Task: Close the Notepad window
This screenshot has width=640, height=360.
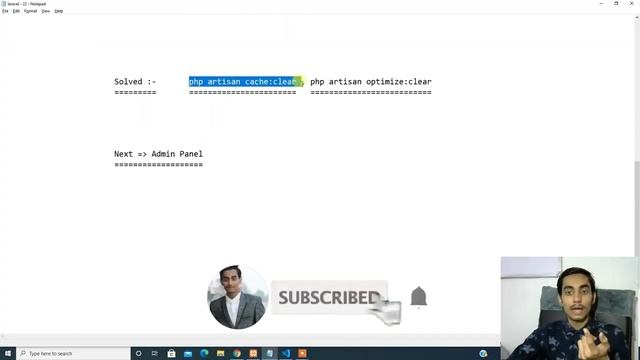Action: 632,4
